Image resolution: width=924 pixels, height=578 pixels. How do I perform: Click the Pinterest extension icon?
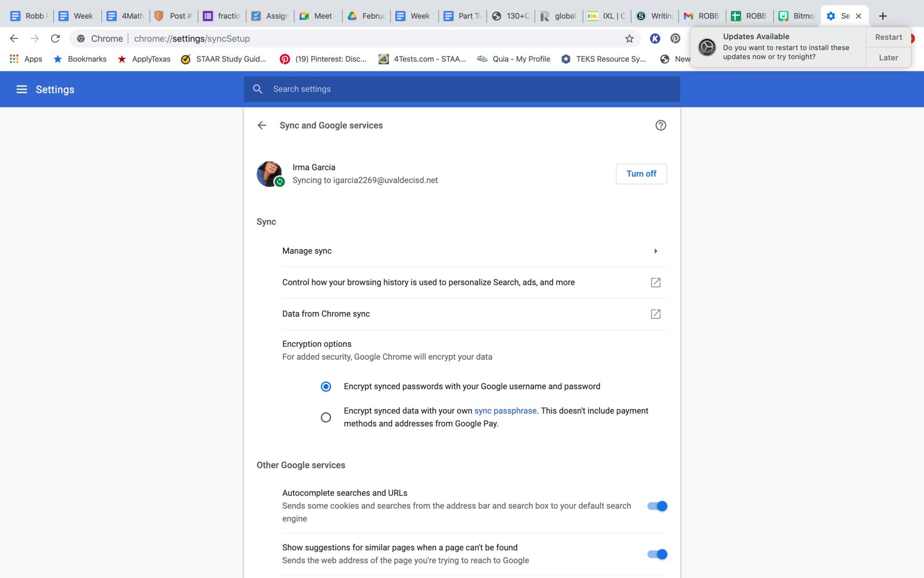click(675, 39)
